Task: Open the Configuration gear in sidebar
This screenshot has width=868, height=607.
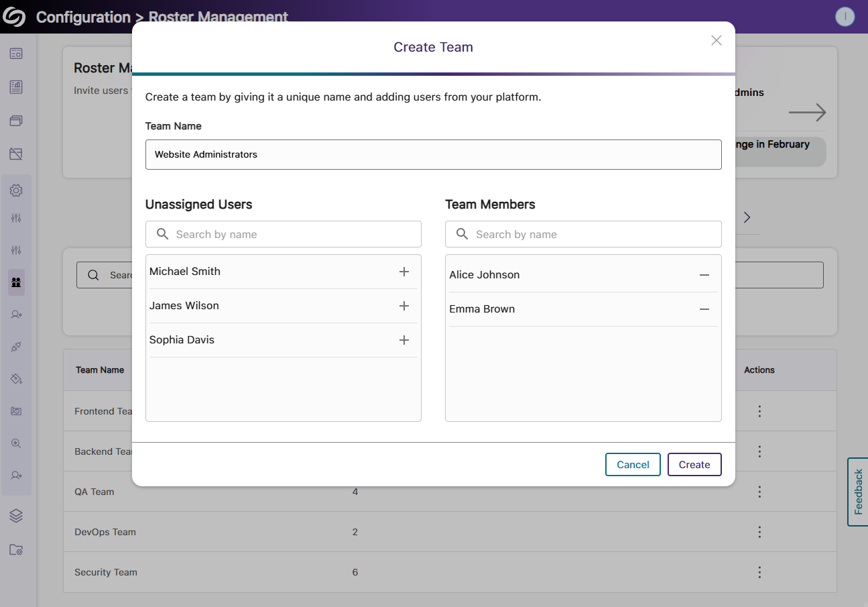Action: pyautogui.click(x=16, y=190)
